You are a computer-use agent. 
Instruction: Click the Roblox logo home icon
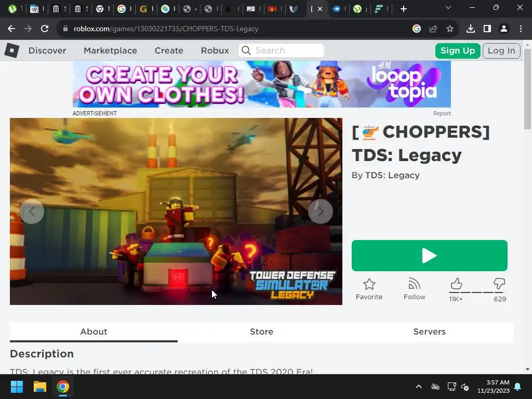pos(12,50)
